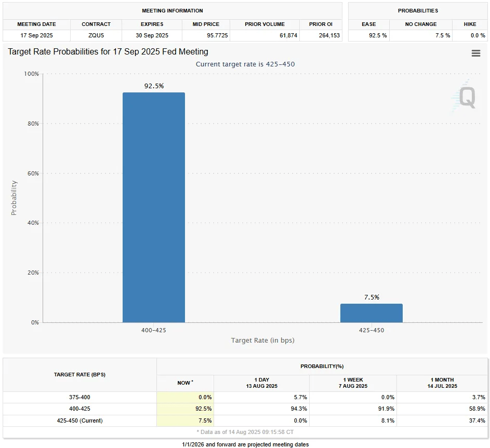This screenshot has height=448, width=490.
Task: Click the Probability y-axis title
Action: tap(14, 197)
